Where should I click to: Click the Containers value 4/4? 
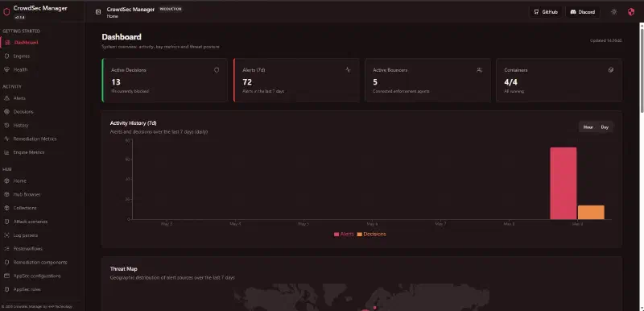coord(510,82)
